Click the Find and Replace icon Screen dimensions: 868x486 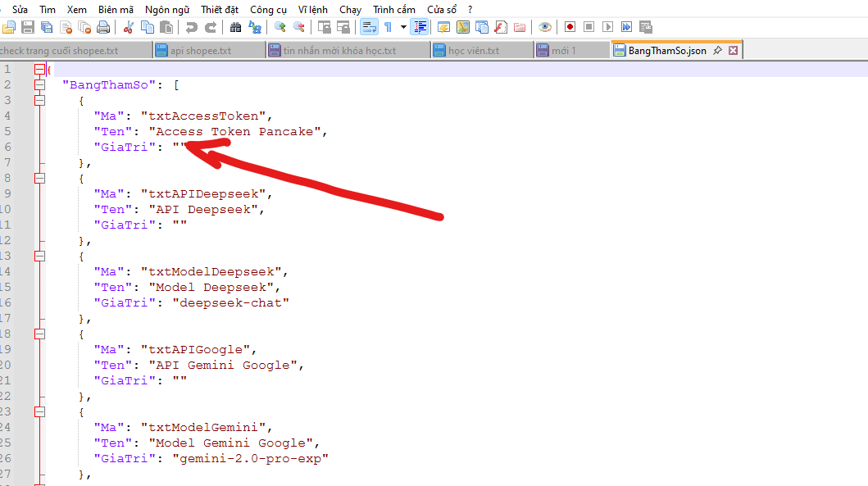tap(255, 27)
